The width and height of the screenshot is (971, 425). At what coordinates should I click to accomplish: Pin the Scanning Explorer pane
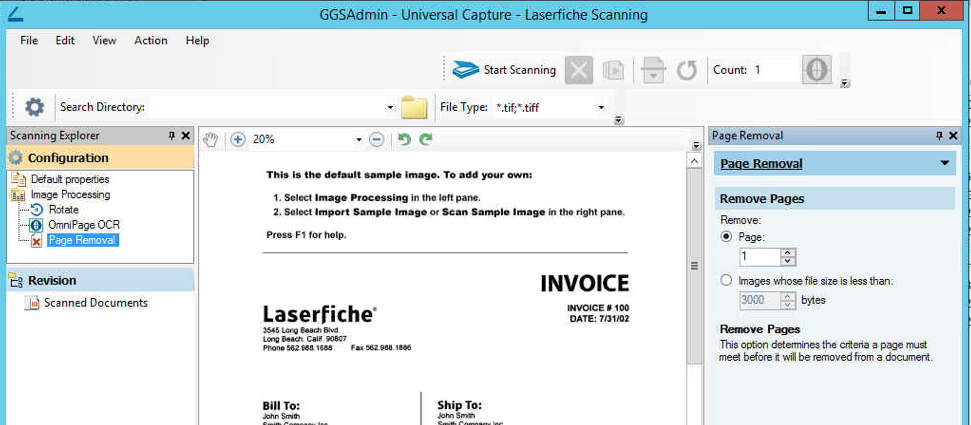[x=172, y=136]
